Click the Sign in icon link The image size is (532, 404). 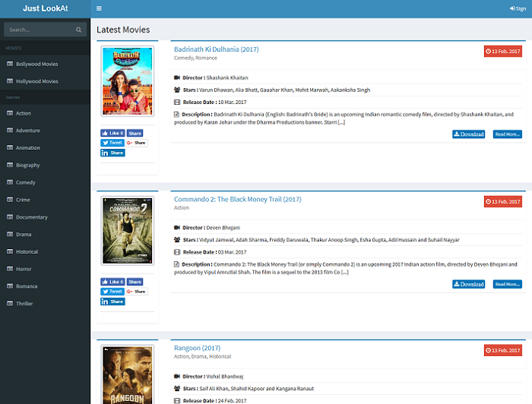point(518,8)
